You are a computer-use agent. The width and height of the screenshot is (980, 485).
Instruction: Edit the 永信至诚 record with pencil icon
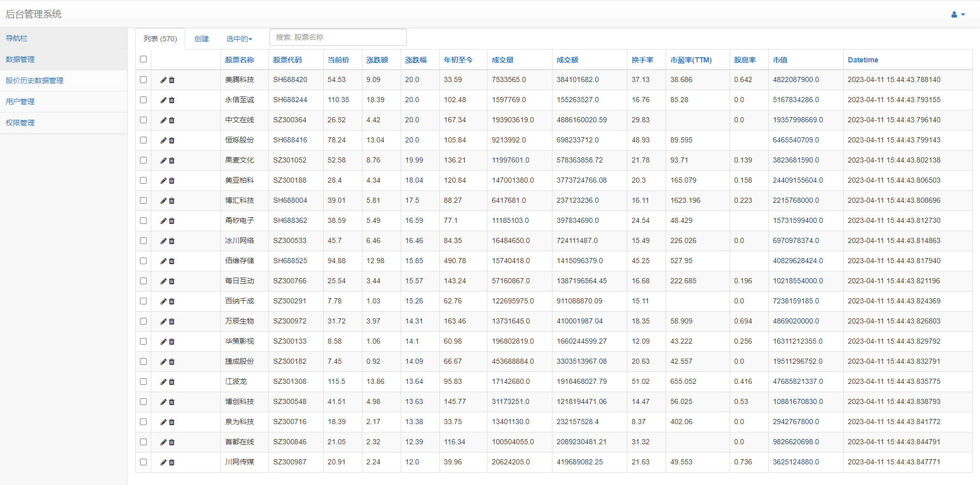pos(163,100)
